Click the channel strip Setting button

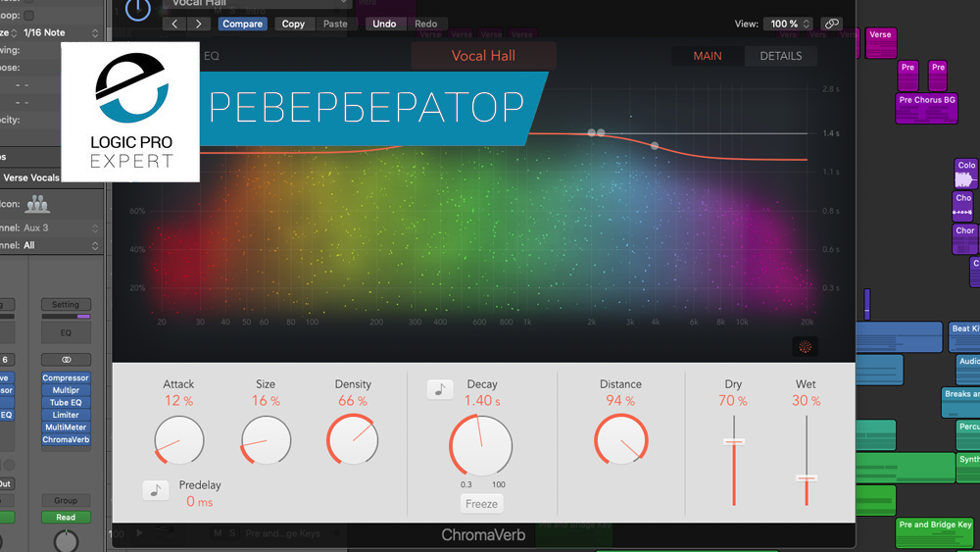pyautogui.click(x=66, y=305)
